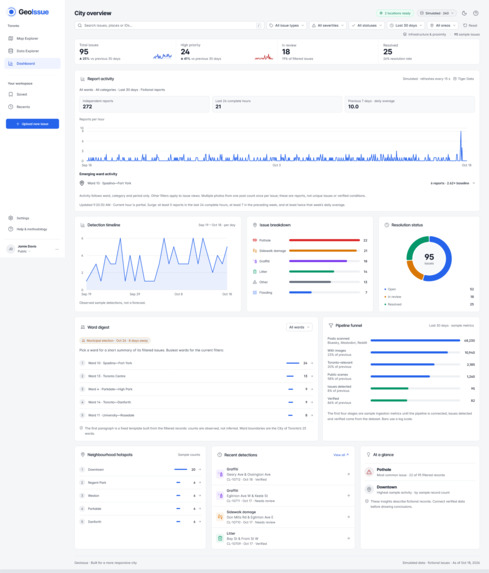Select the Regent Park hotspot row

(140, 483)
